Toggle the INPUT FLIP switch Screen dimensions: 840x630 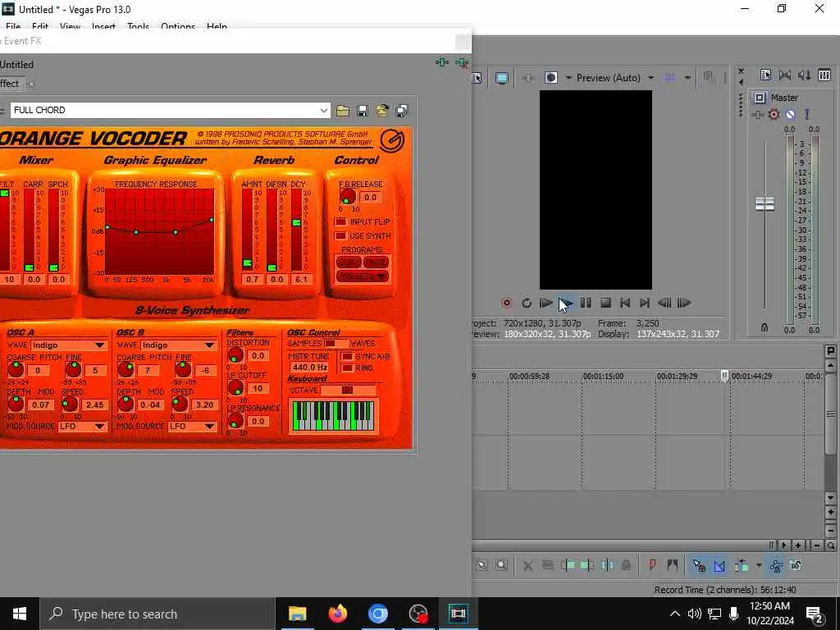click(340, 221)
